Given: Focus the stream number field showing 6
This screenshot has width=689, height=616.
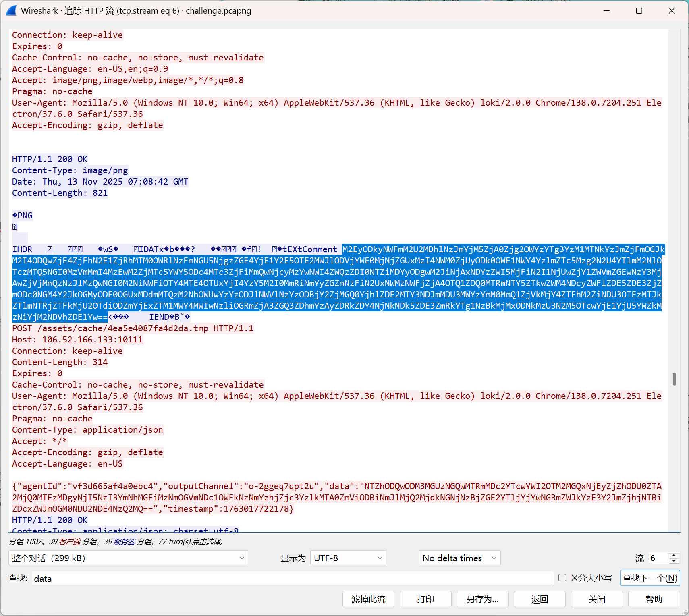Looking at the screenshot, I should 658,558.
